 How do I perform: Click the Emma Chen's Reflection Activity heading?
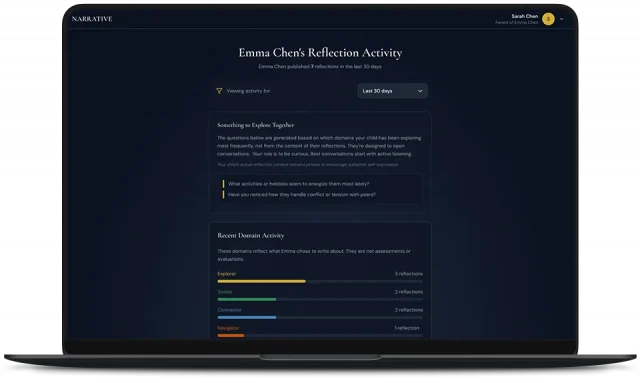coord(320,53)
